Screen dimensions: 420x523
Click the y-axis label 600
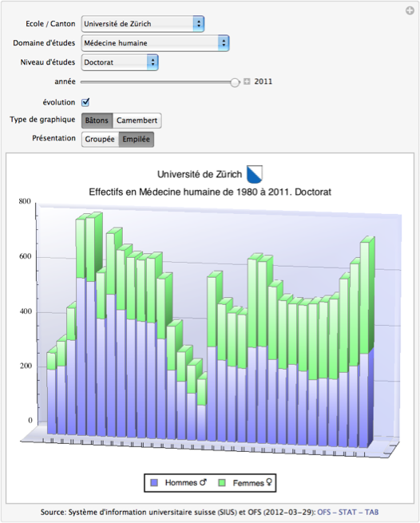(25, 256)
